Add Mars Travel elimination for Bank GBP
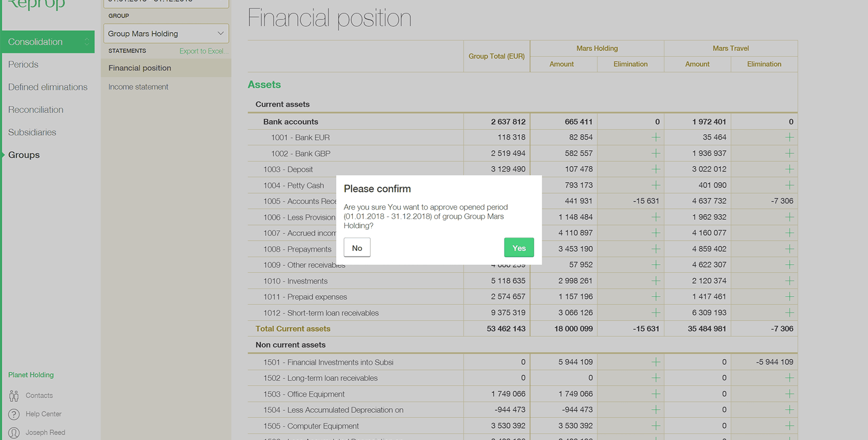 pyautogui.click(x=789, y=153)
